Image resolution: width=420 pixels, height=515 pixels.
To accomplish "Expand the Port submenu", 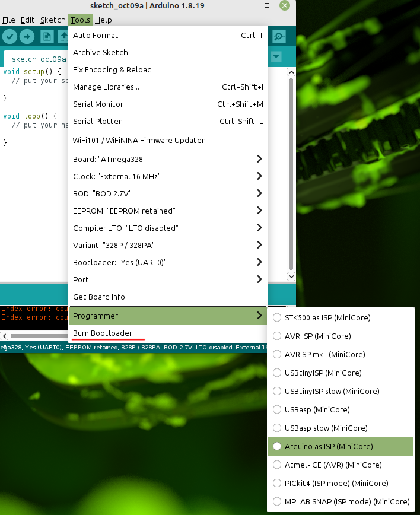I will [168, 279].
